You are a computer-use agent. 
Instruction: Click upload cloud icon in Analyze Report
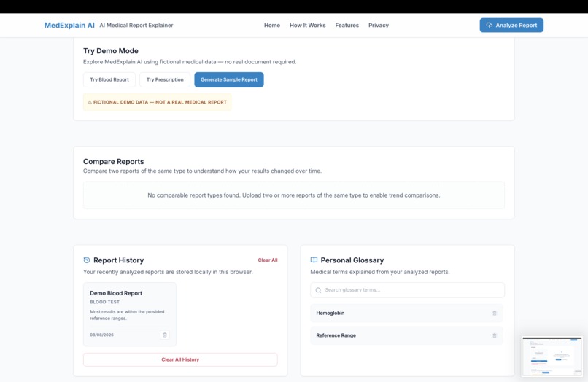(x=489, y=25)
